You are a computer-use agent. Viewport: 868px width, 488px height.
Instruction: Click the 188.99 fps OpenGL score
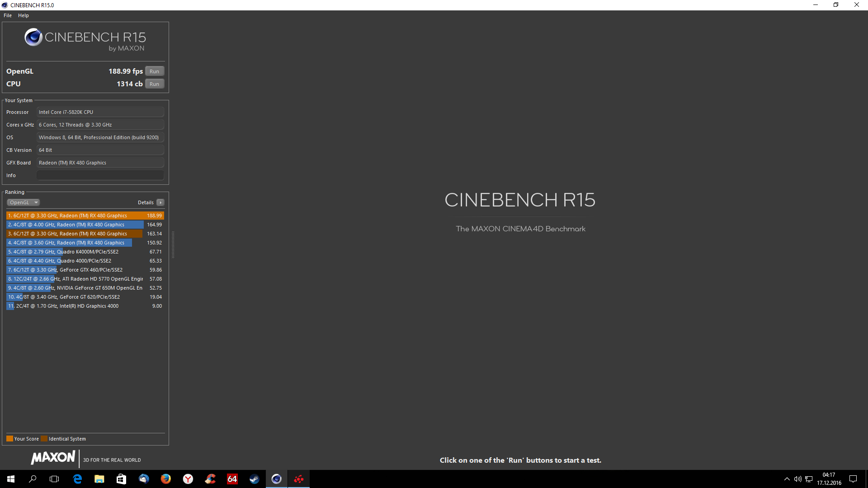pyautogui.click(x=126, y=71)
